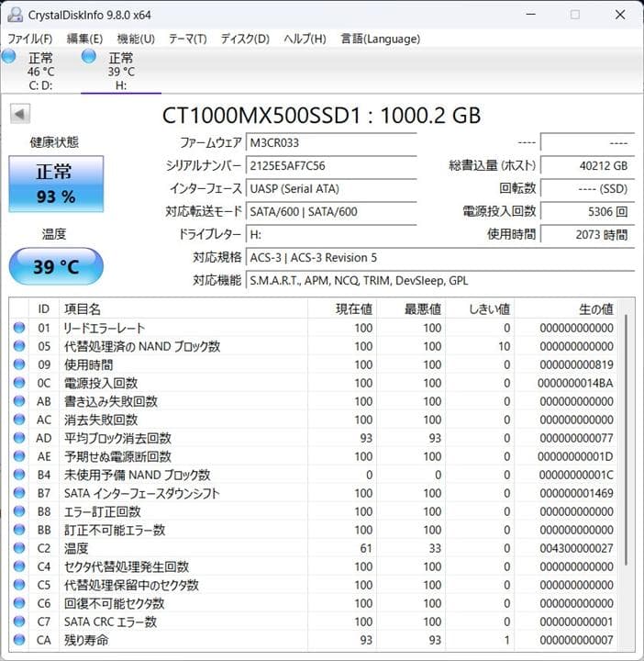Image resolution: width=644 pixels, height=661 pixels.
Task: Click the transfer mode field SATA/600 | SATA/600
Action: (x=331, y=211)
